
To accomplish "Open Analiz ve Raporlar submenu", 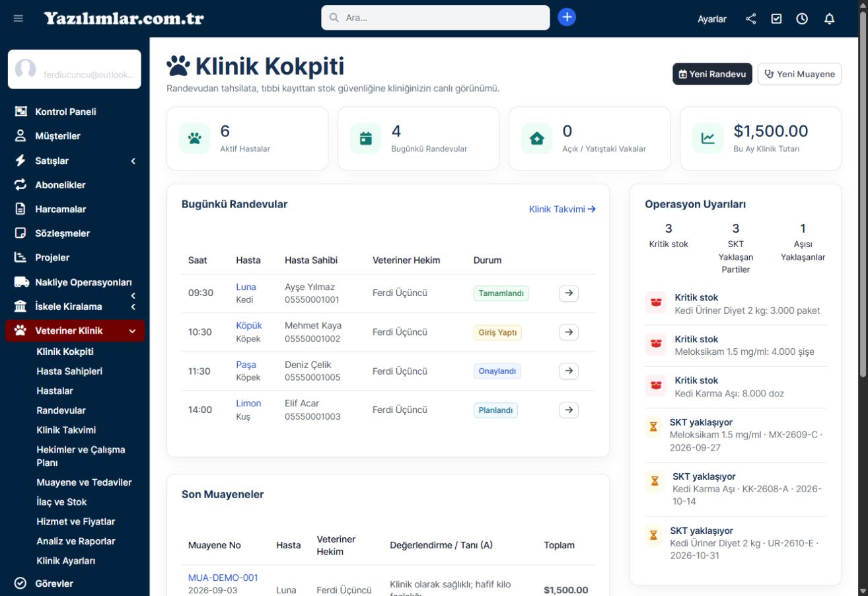I will click(76, 541).
